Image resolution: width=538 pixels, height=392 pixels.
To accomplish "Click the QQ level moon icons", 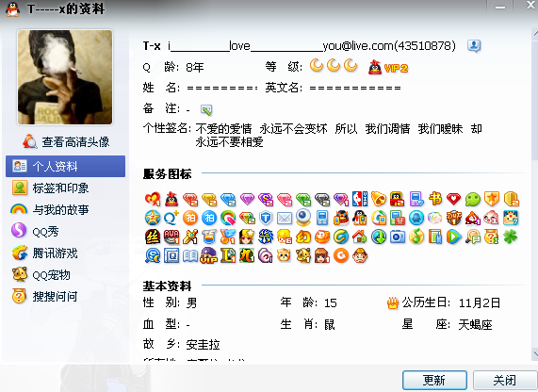I will [334, 66].
